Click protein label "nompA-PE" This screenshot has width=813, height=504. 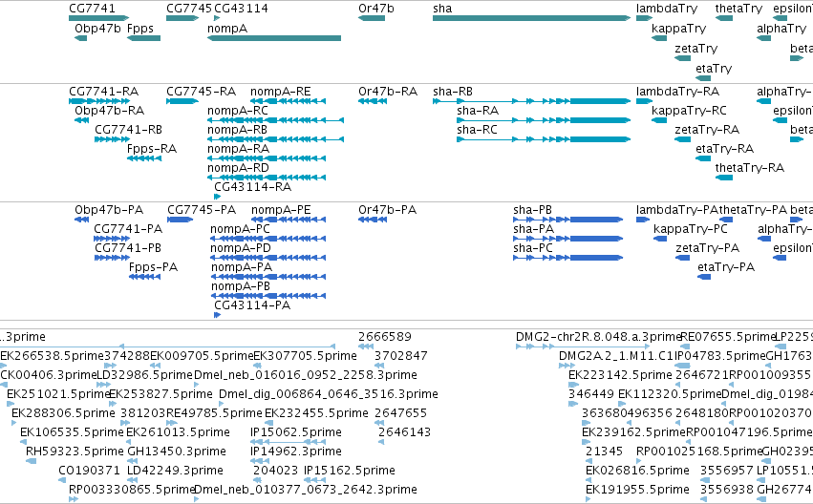(x=281, y=210)
